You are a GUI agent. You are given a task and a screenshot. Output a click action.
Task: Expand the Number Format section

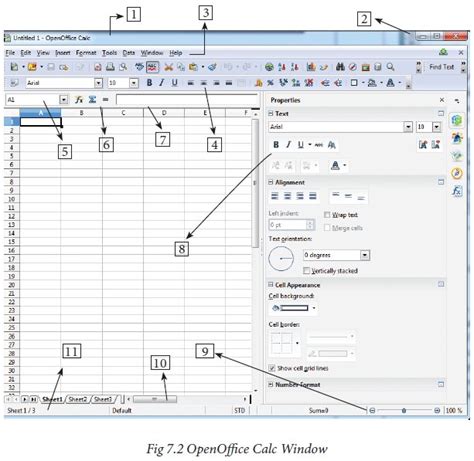click(x=271, y=384)
